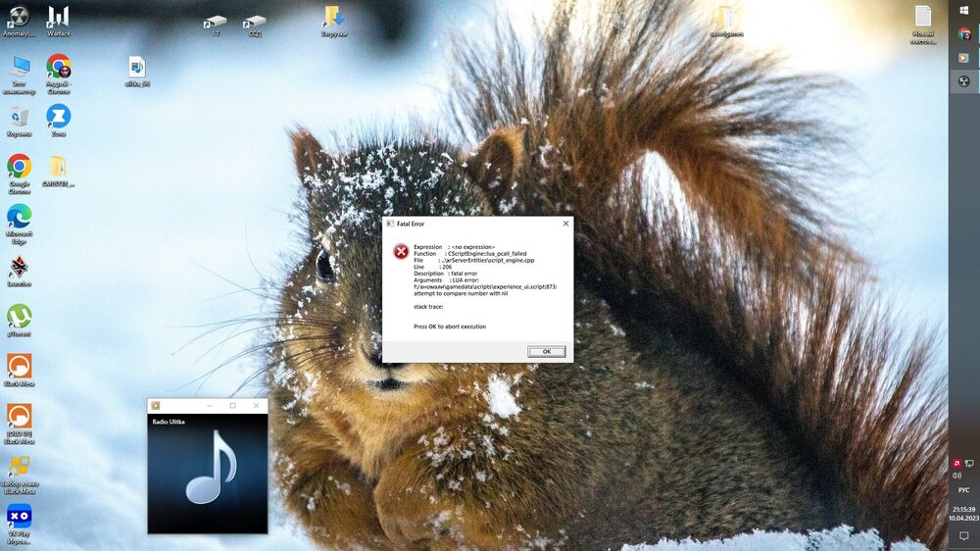Click the volume icon in the system tray
This screenshot has height=551, width=980.
tap(956, 475)
